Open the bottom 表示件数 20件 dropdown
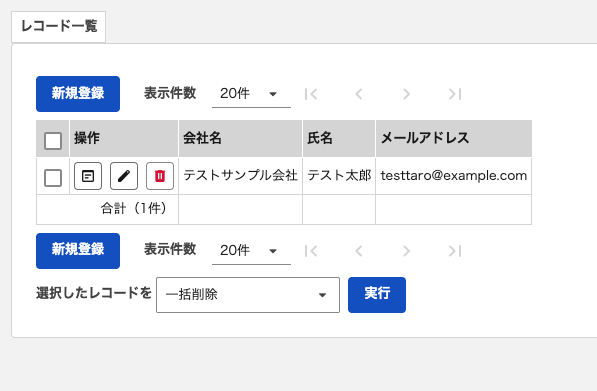Screen dimensions: 597x391 pos(251,251)
